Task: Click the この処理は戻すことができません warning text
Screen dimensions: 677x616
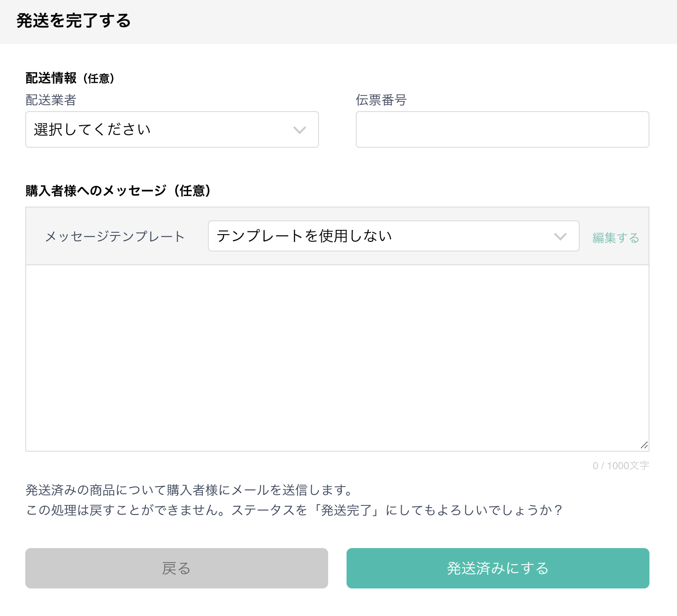Action: 294,510
